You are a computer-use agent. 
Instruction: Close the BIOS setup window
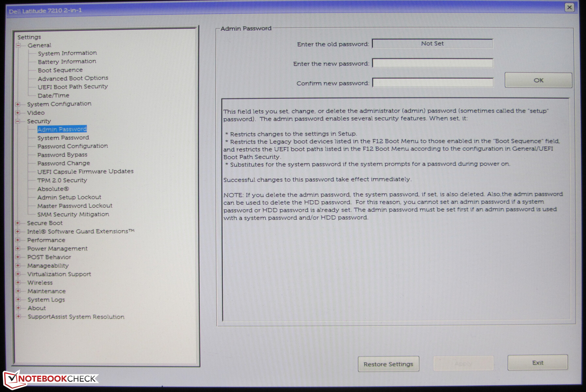[x=569, y=7]
